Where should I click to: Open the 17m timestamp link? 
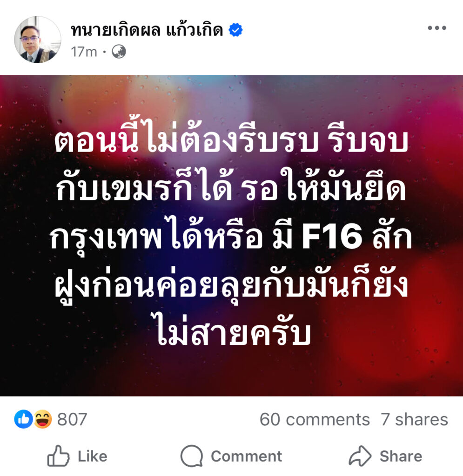point(84,52)
